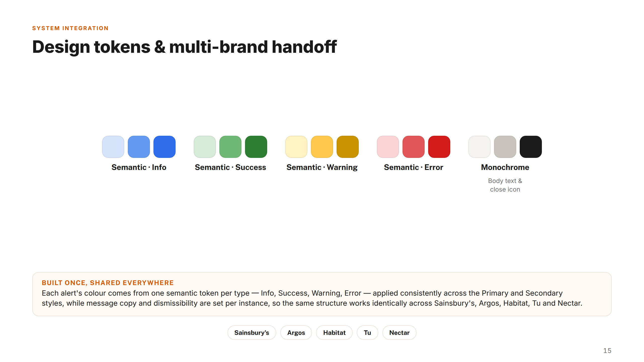Pick the pale pink Error swatch

[x=388, y=147]
